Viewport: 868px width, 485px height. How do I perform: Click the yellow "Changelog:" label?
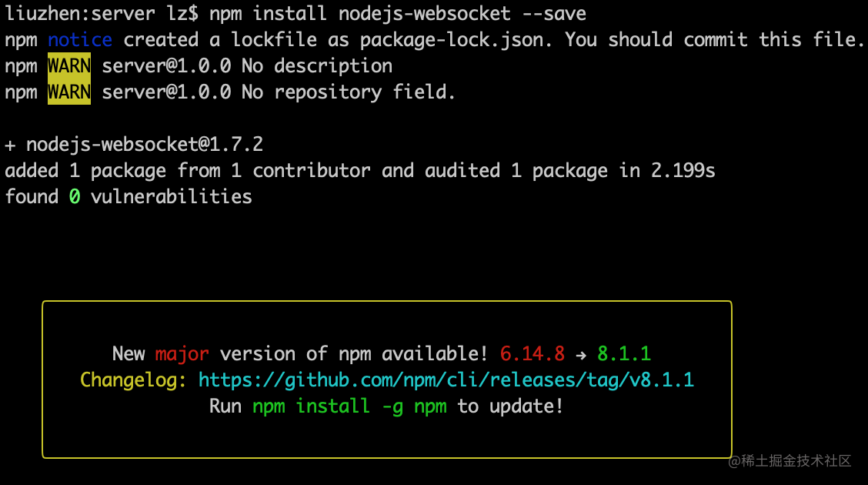(x=133, y=380)
